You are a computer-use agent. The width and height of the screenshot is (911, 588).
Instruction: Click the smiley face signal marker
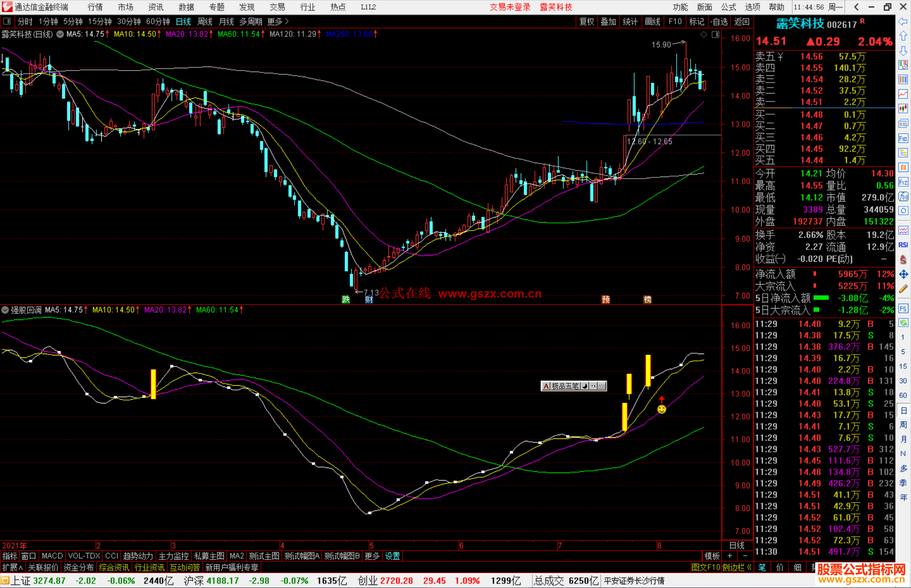662,409
